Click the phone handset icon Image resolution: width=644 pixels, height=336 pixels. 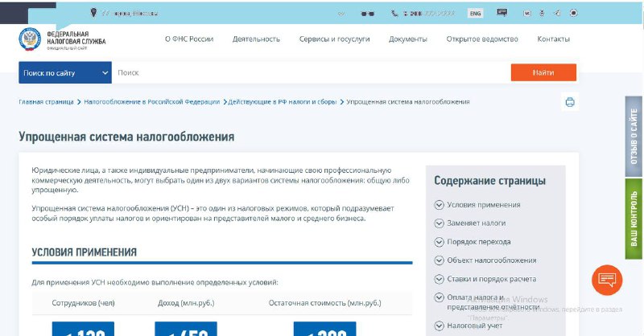pos(394,14)
